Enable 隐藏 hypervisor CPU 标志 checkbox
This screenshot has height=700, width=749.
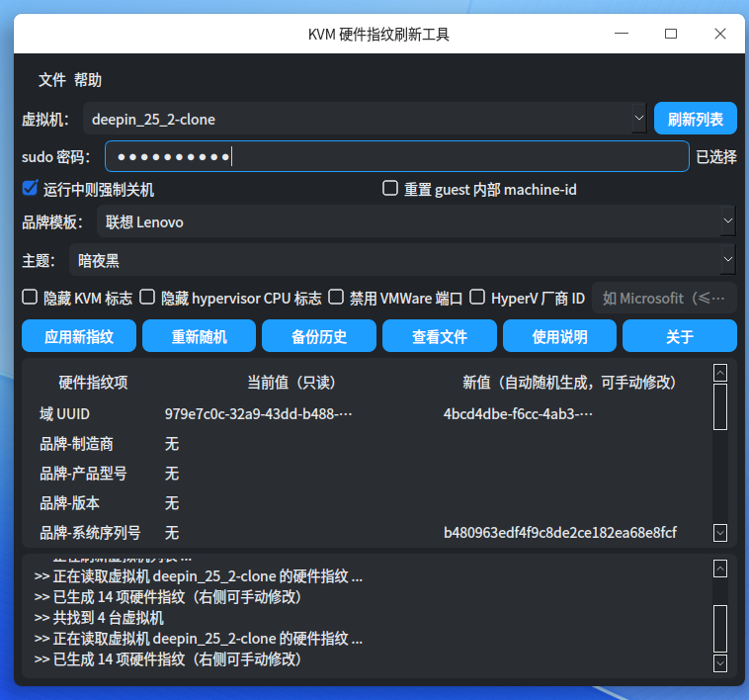coord(147,297)
